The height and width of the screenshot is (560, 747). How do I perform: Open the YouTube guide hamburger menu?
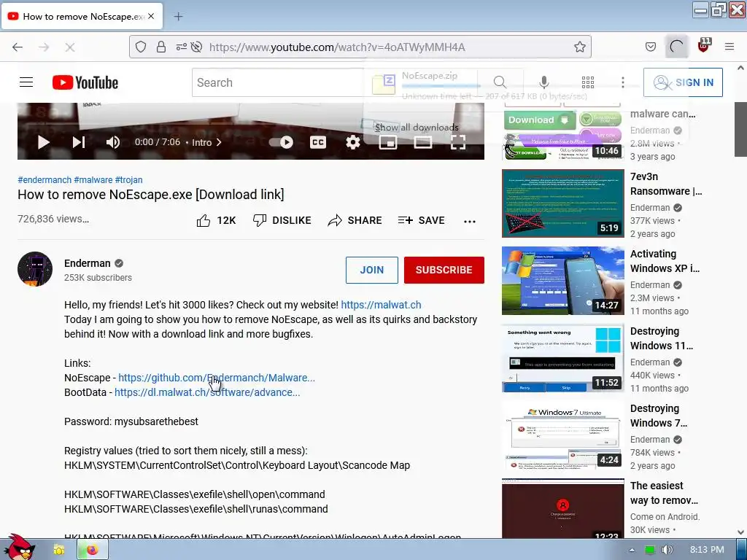(x=26, y=82)
